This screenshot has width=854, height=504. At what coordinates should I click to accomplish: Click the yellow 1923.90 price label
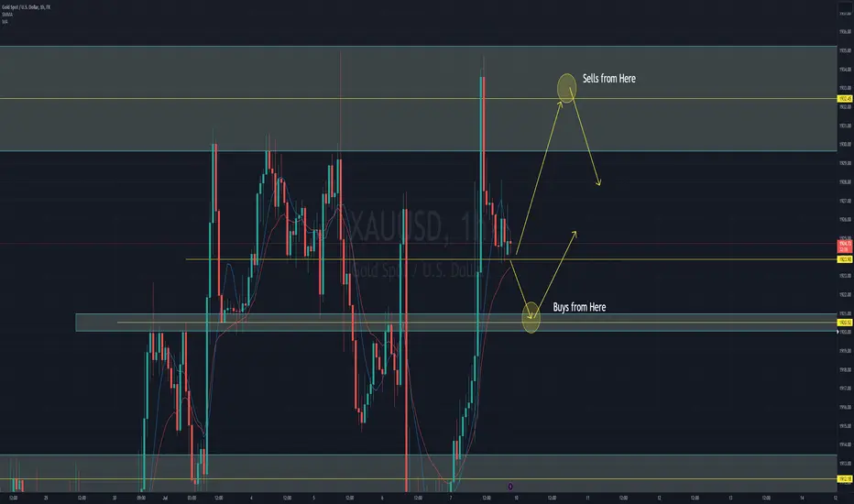pos(845,259)
